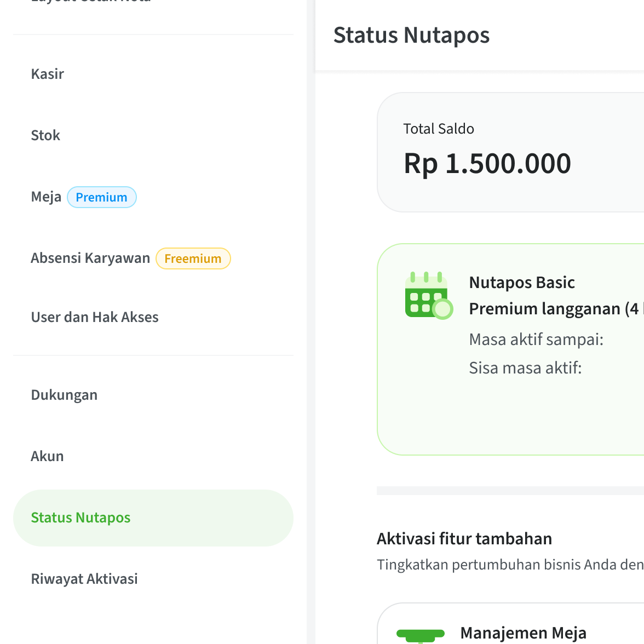This screenshot has height=644, width=644.
Task: Open User dan Hak Akses
Action: (95, 317)
